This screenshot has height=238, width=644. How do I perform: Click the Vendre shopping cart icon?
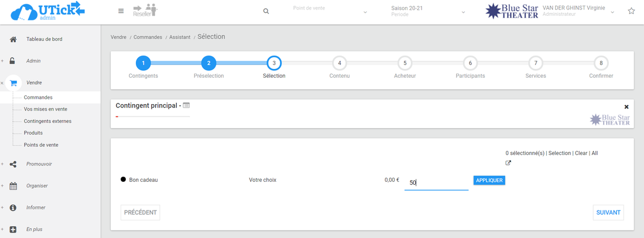coord(13,83)
